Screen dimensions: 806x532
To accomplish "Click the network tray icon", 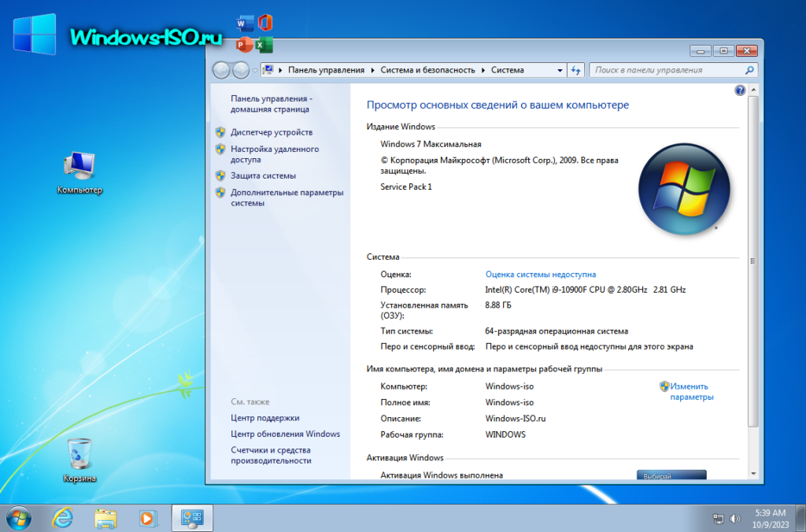I will click(x=718, y=519).
